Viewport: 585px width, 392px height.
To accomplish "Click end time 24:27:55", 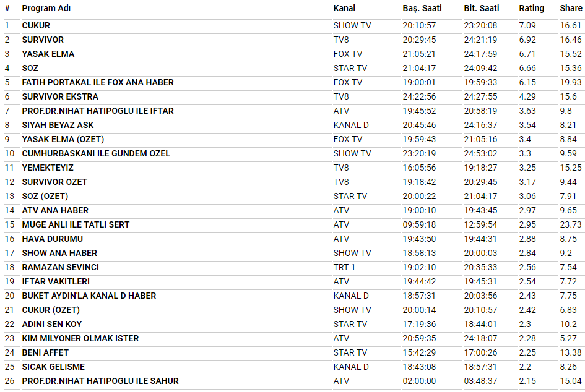I will tap(480, 96).
